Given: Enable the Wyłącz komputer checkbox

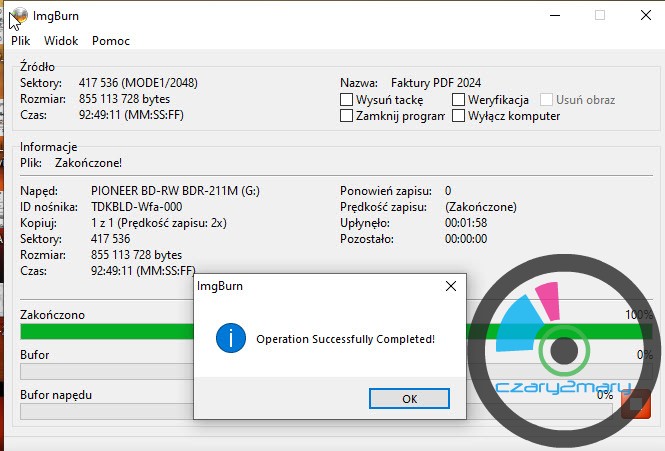Looking at the screenshot, I should click(458, 115).
